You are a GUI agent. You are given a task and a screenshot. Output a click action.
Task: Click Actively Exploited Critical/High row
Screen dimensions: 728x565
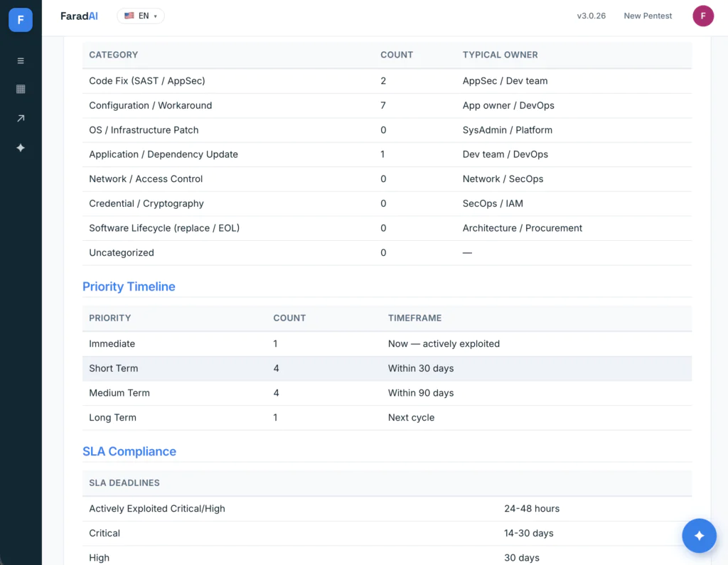tap(387, 508)
